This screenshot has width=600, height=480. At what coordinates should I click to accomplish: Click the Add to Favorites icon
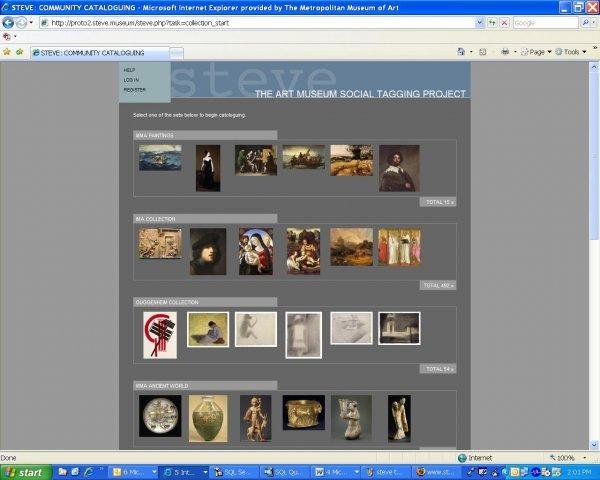pos(20,52)
